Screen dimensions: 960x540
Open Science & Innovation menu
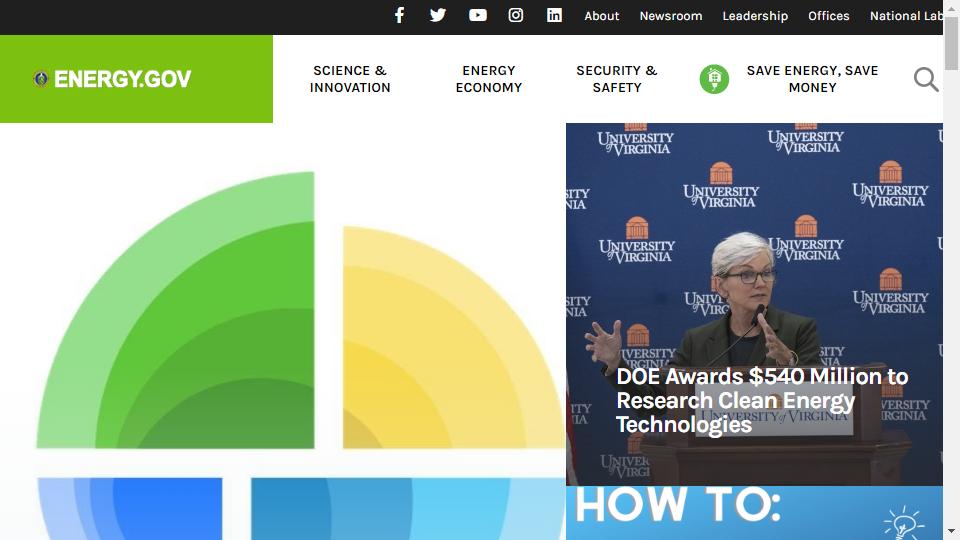(x=350, y=79)
